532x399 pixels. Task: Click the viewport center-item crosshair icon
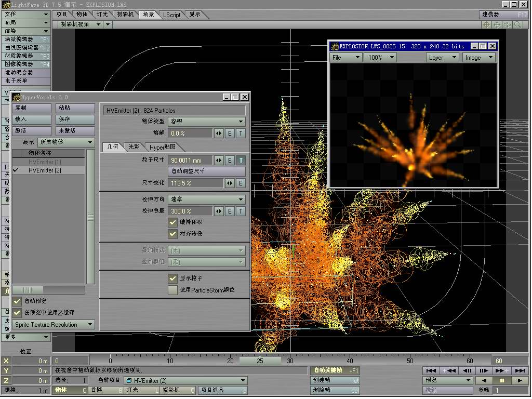pos(487,25)
